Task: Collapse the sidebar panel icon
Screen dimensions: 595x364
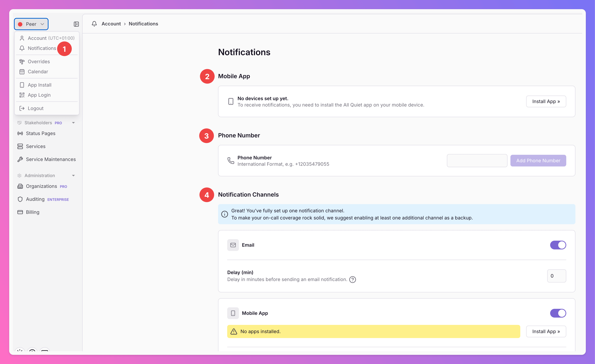Action: pyautogui.click(x=76, y=24)
